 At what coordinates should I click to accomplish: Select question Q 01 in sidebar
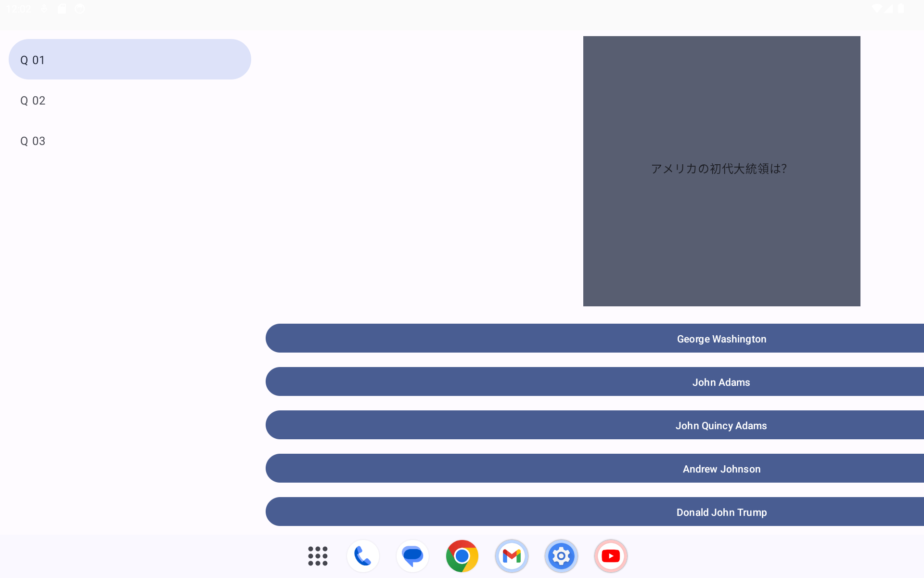[130, 60]
